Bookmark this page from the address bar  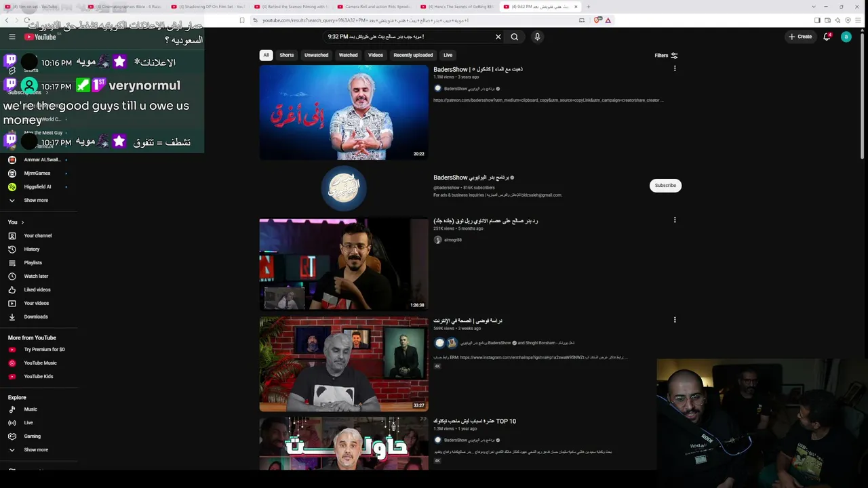[x=242, y=20]
